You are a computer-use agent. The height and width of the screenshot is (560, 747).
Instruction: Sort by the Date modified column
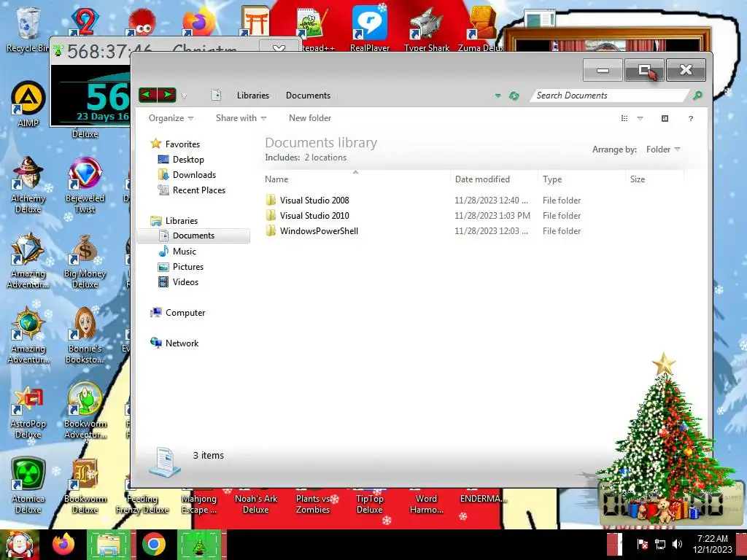[494, 179]
